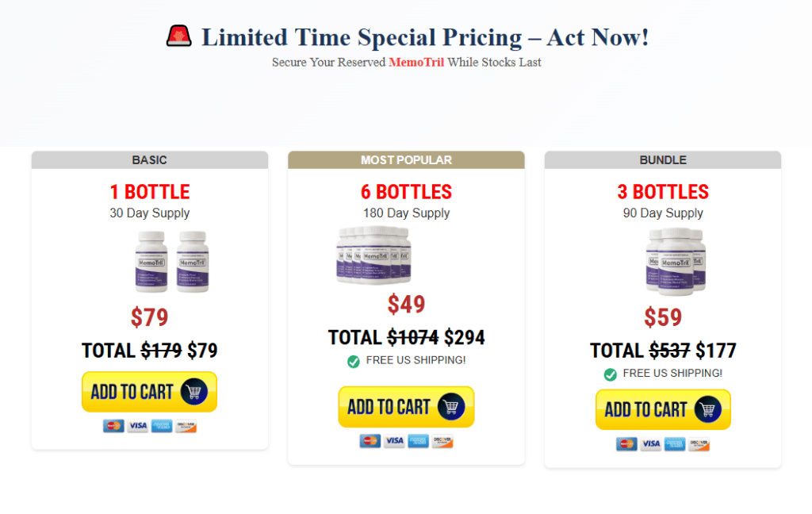Select the BUNDLE package header
812x514 pixels.
[663, 160]
